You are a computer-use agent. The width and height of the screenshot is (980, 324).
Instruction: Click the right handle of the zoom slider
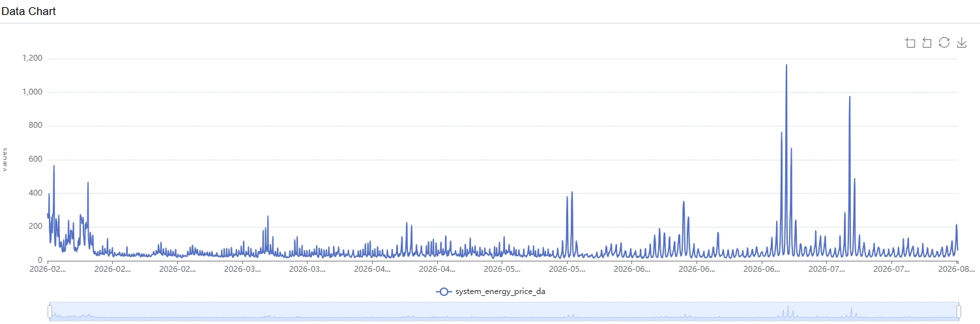[x=958, y=312]
